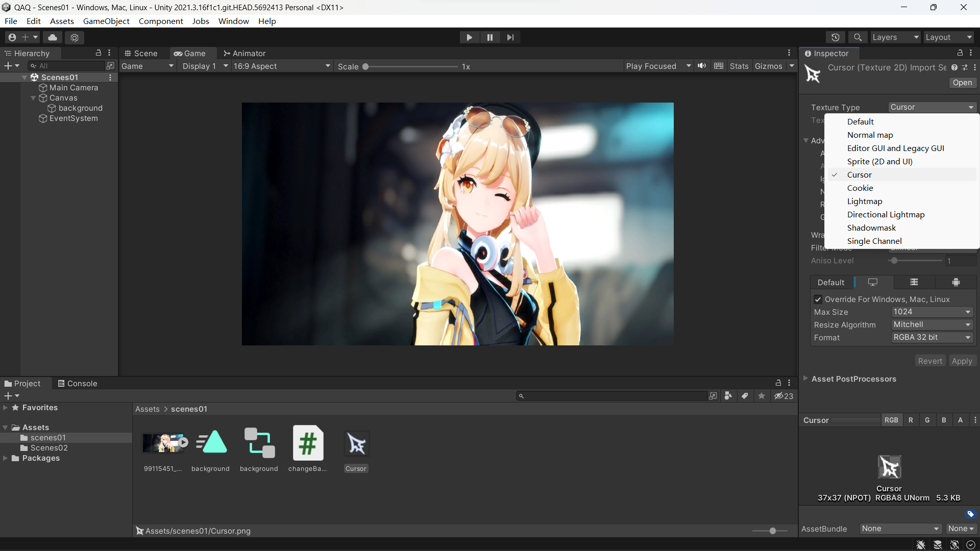Click save search favorite star icon

pos(762,396)
